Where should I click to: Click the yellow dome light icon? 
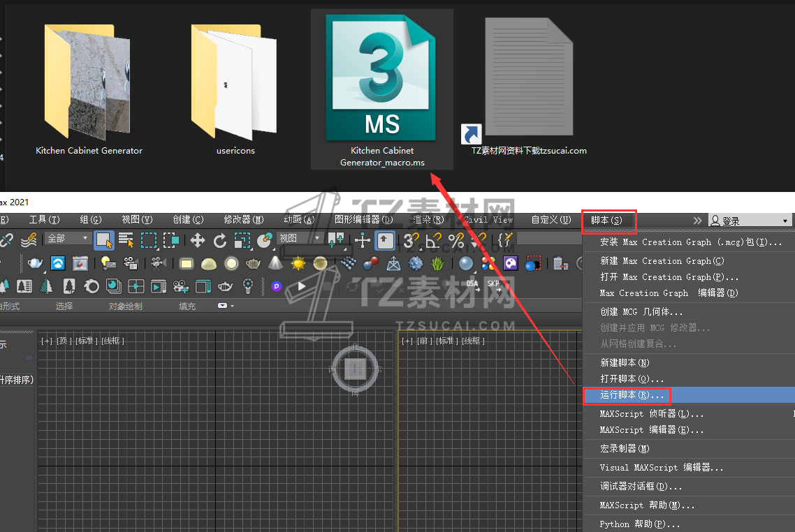209,263
